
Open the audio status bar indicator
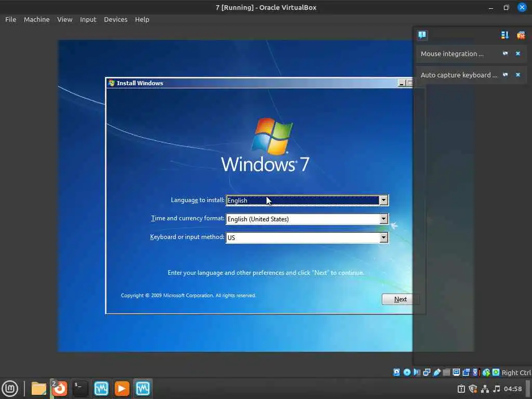(417, 372)
